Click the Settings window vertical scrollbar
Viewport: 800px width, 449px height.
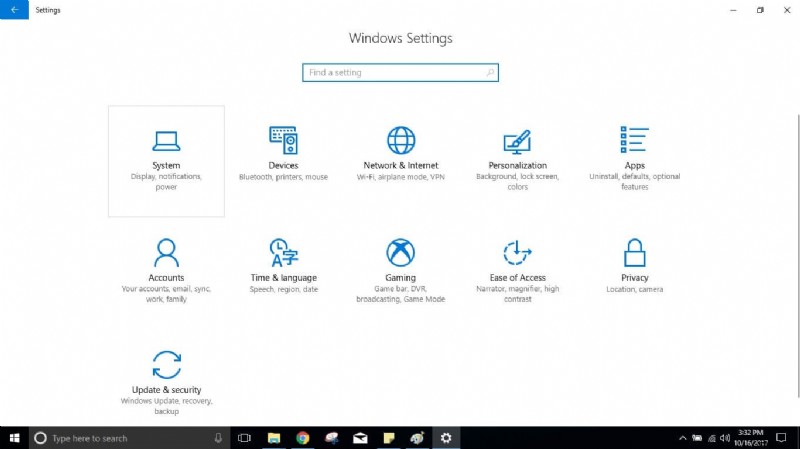(797, 255)
